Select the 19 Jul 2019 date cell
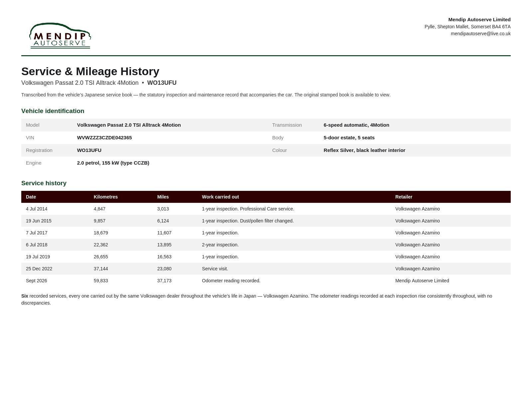Screen dimensions: 532x399 38,257
